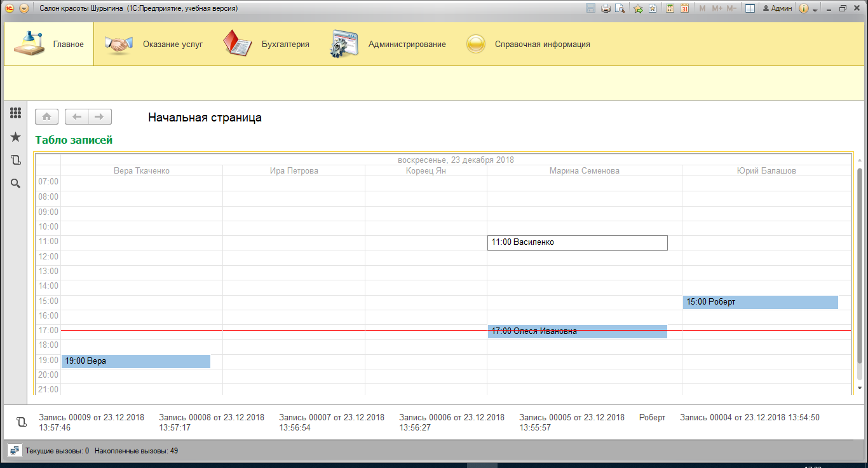Click the Юрий Балашов column header
The width and height of the screenshot is (868, 468).
coord(766,170)
